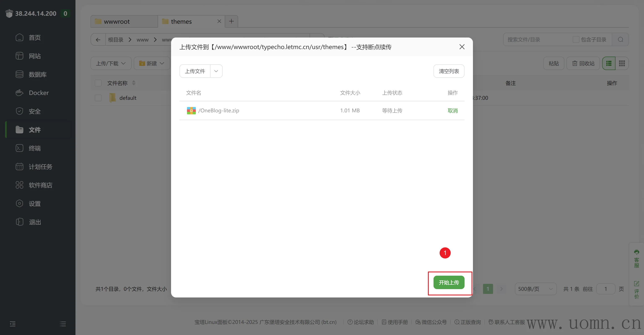Check the default folder checkbox
This screenshot has width=644, height=335.
pyautogui.click(x=98, y=98)
